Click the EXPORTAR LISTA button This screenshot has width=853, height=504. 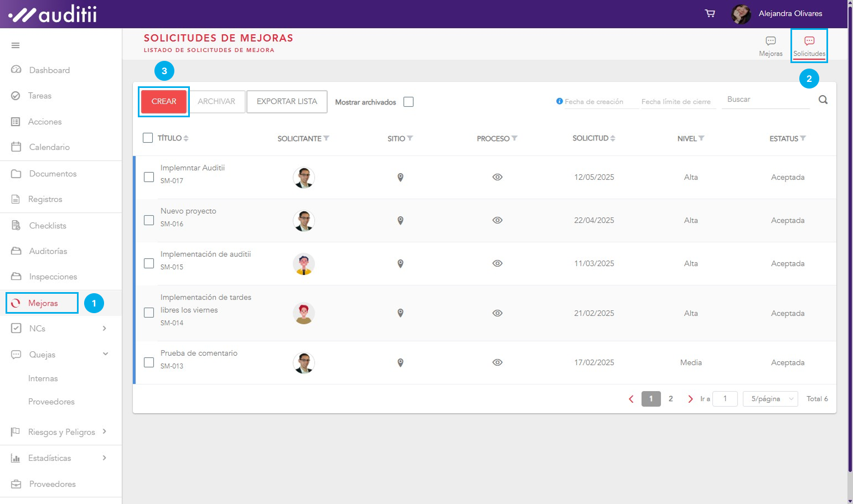(287, 102)
